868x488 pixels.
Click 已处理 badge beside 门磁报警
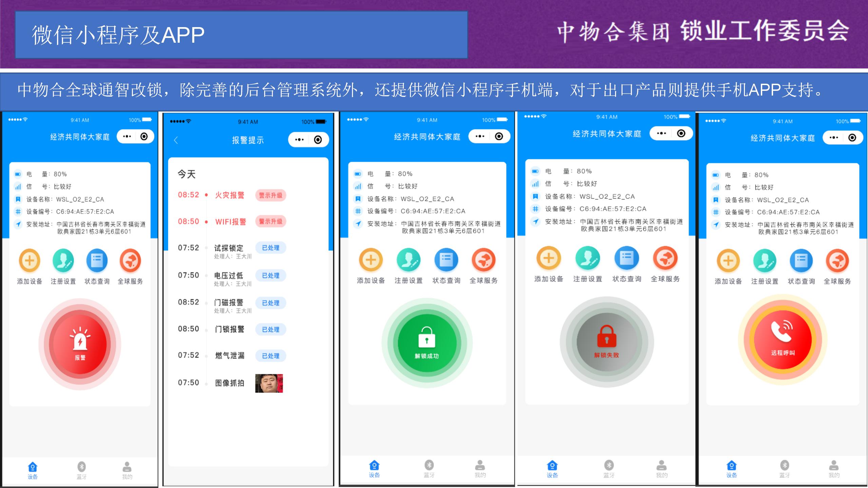(271, 303)
